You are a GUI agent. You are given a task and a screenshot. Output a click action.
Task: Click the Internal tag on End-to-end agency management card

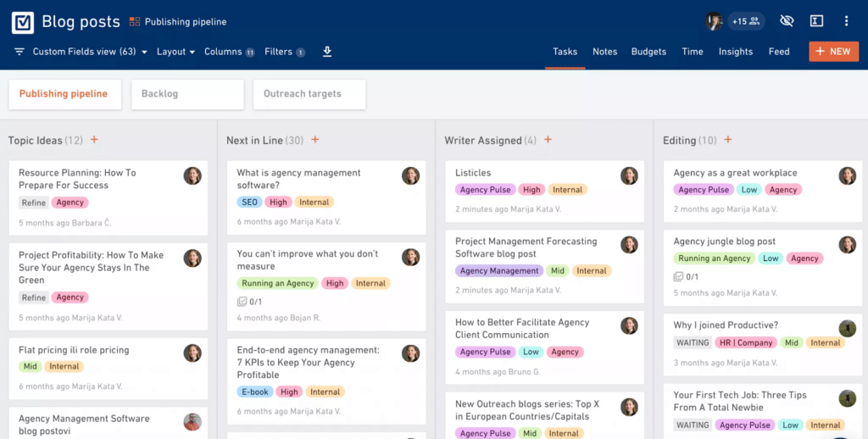[325, 392]
